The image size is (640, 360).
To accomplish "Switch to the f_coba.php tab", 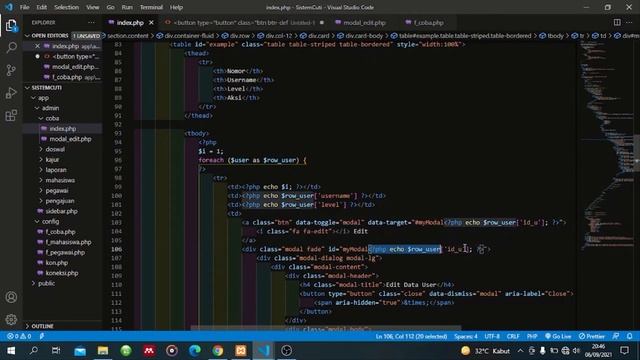I will click(424, 22).
